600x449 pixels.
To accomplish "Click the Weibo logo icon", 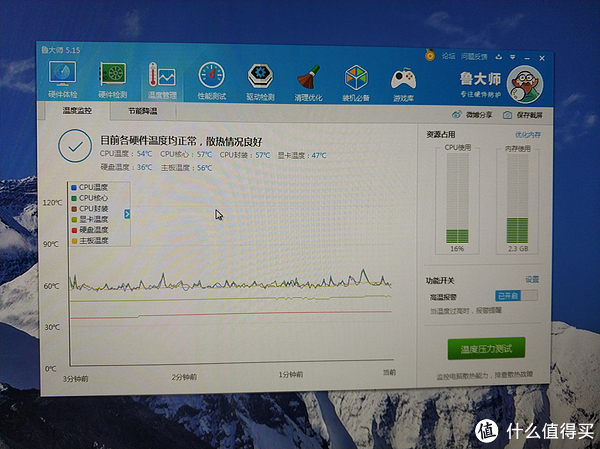I will click(457, 114).
